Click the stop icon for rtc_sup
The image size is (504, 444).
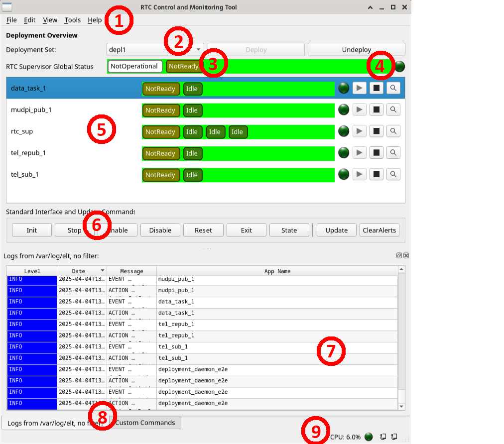pos(376,131)
